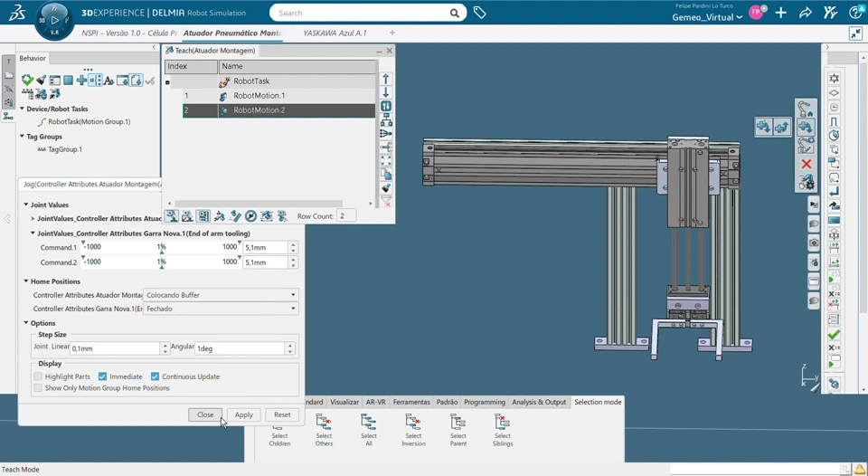Open the Colocando Buffer home position dropdown
The width and height of the screenshot is (868, 476).
221,295
